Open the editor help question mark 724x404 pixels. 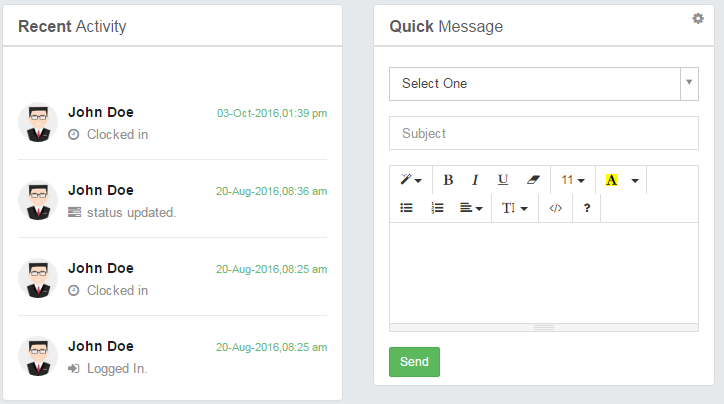(587, 208)
